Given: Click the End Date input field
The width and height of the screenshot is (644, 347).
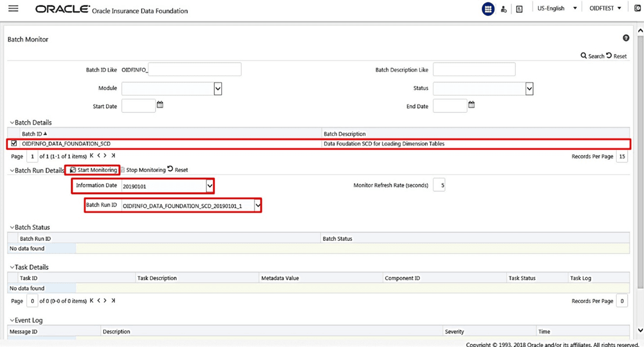Looking at the screenshot, I should pos(450,106).
